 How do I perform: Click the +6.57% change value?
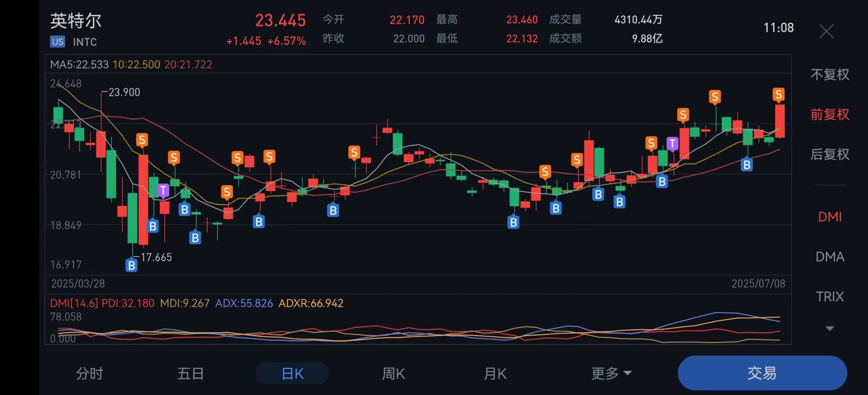click(x=287, y=41)
